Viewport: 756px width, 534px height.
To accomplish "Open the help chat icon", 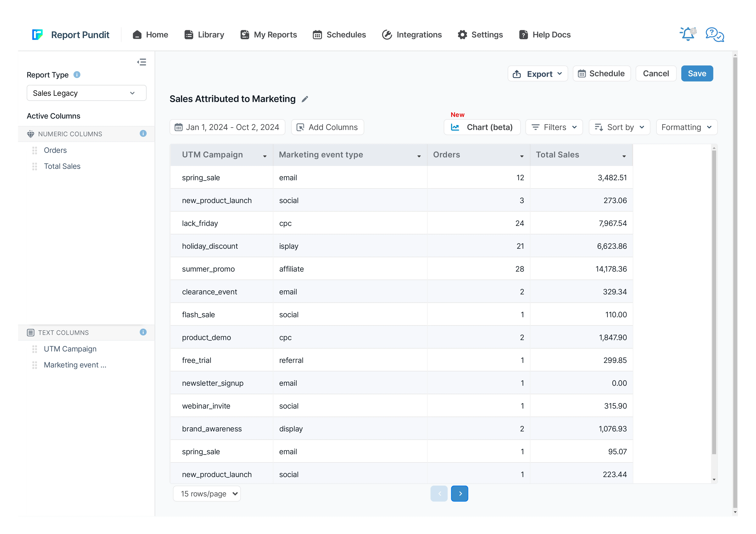I will pos(715,34).
